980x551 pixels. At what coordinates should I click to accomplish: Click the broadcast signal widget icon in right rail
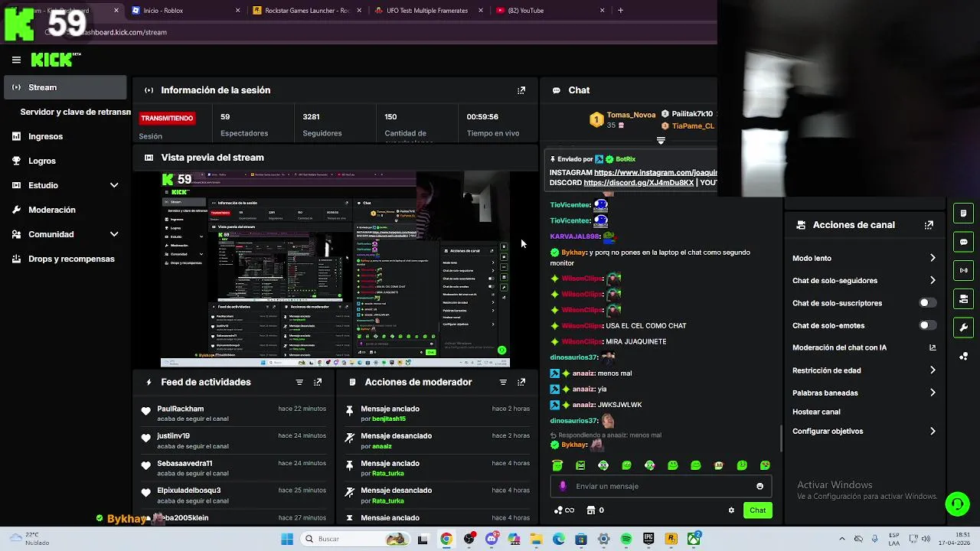coord(963,270)
